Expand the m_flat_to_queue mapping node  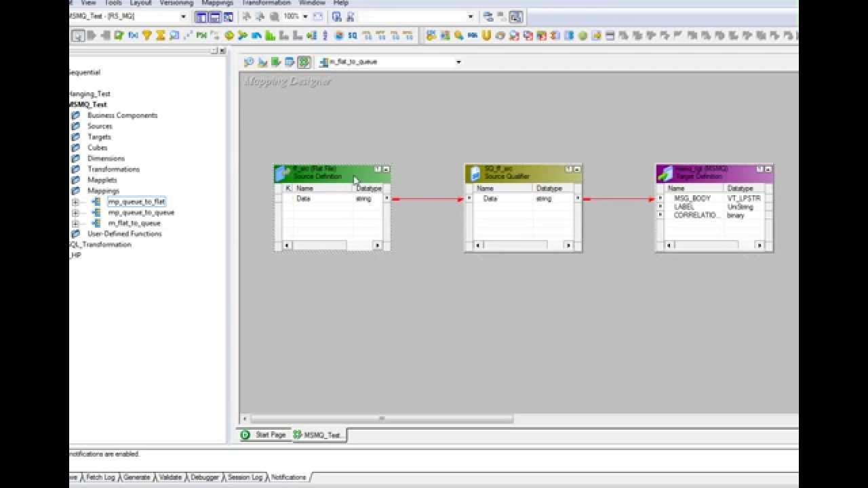point(75,223)
